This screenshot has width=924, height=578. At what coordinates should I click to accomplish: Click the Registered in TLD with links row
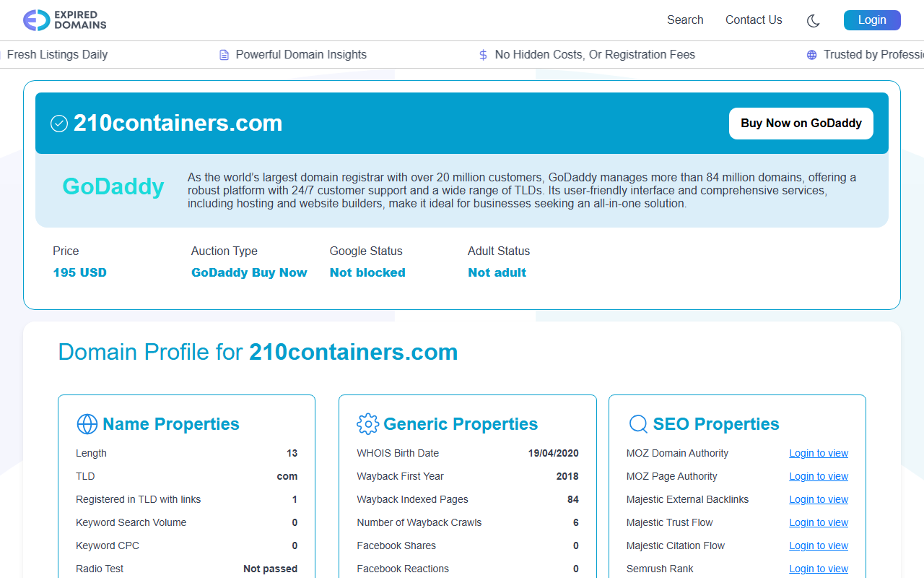(187, 499)
